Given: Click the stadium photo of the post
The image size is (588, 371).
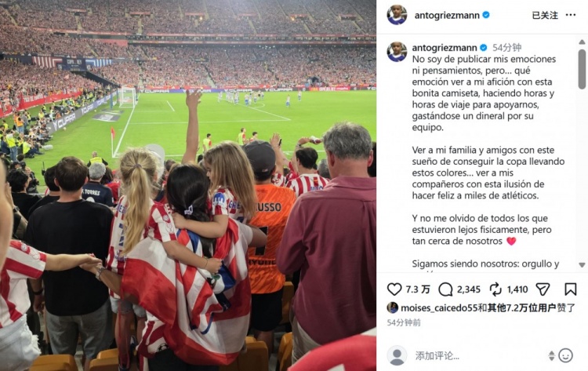Looking at the screenshot, I should pyautogui.click(x=188, y=185).
